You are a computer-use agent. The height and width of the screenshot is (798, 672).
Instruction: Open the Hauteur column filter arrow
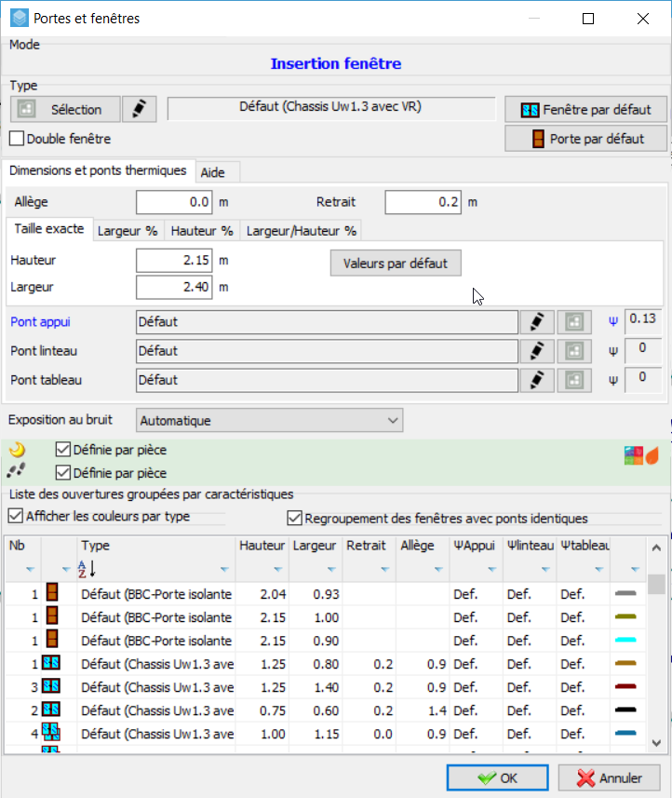point(277,570)
